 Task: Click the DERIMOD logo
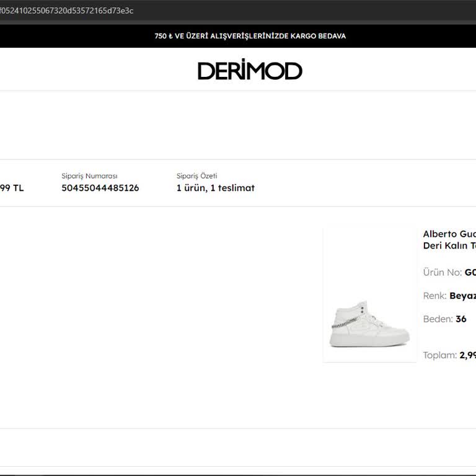[x=250, y=69]
